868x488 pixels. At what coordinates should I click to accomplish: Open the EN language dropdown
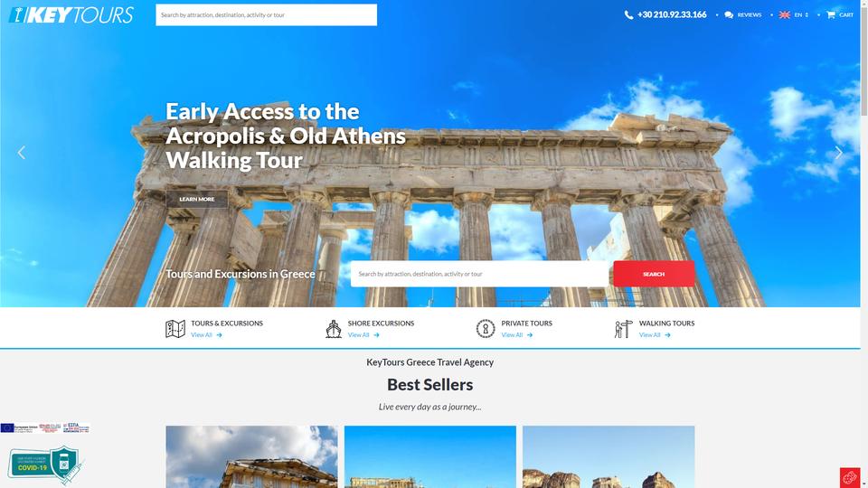(x=794, y=15)
